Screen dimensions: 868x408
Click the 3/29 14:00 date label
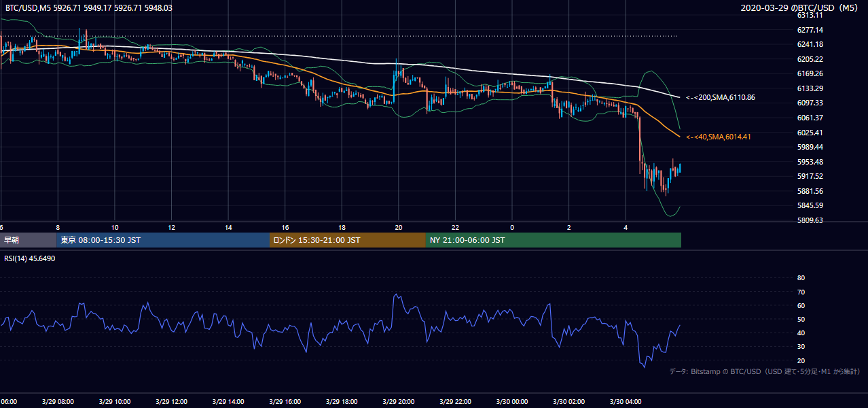228,402
